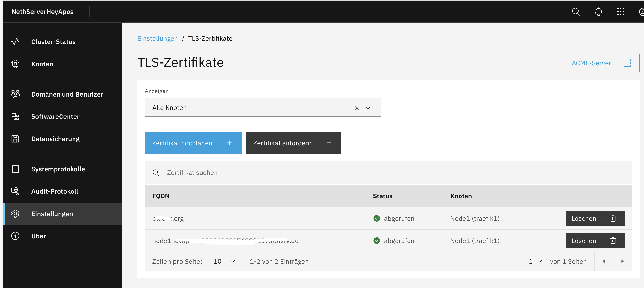
Task: Click Zertifikat hochladen button
Action: [193, 143]
